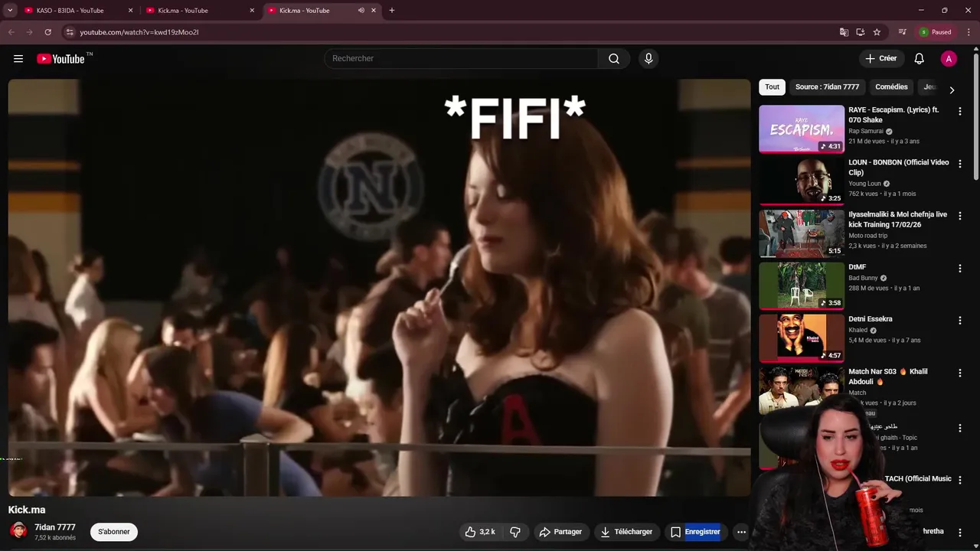Reload the page
This screenshot has width=980, height=551.
tap(47, 32)
